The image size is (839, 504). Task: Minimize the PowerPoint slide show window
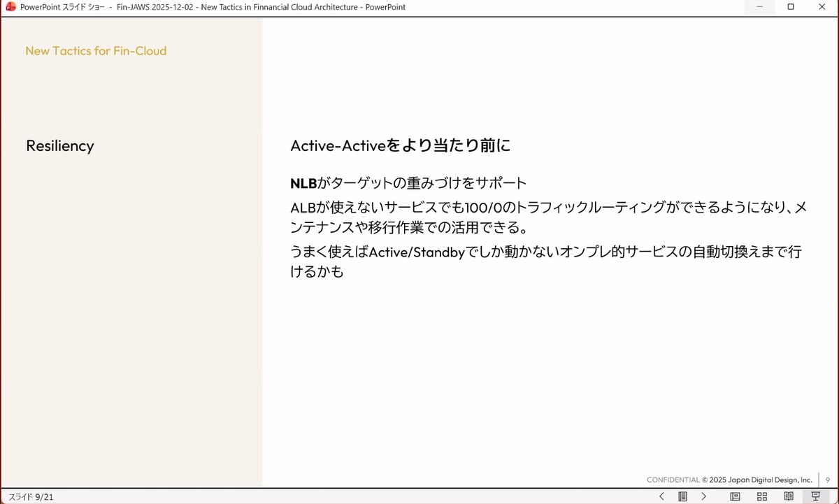tap(759, 7)
